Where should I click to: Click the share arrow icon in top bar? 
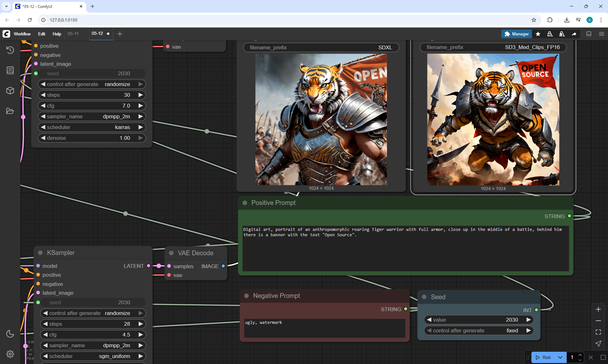[x=574, y=34]
